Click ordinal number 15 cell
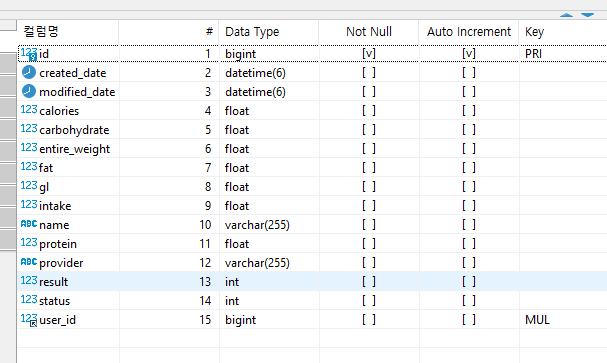The image size is (607, 363). pos(205,319)
